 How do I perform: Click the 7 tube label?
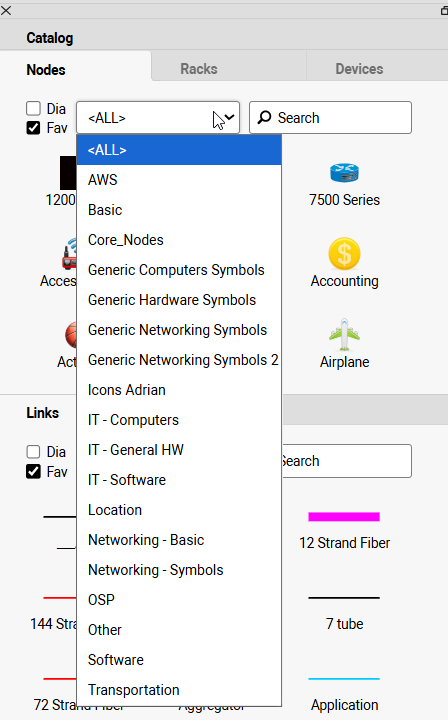click(344, 624)
